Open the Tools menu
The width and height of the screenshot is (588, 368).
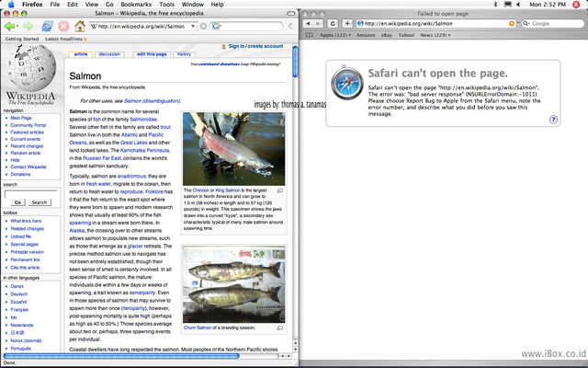click(167, 4)
